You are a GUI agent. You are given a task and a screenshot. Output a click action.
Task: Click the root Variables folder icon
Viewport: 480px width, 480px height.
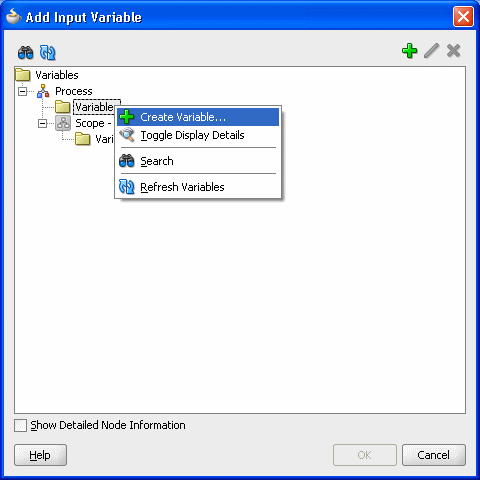[x=23, y=75]
